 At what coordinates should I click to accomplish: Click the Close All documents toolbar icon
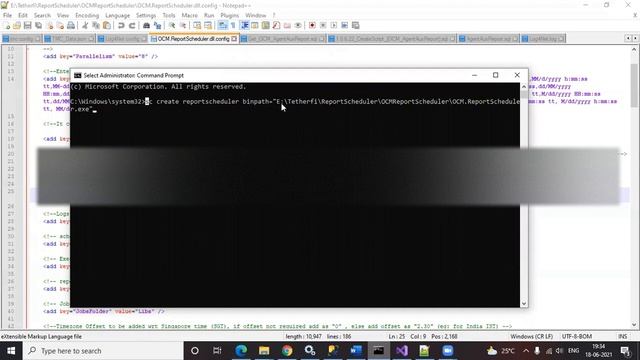point(60,25)
